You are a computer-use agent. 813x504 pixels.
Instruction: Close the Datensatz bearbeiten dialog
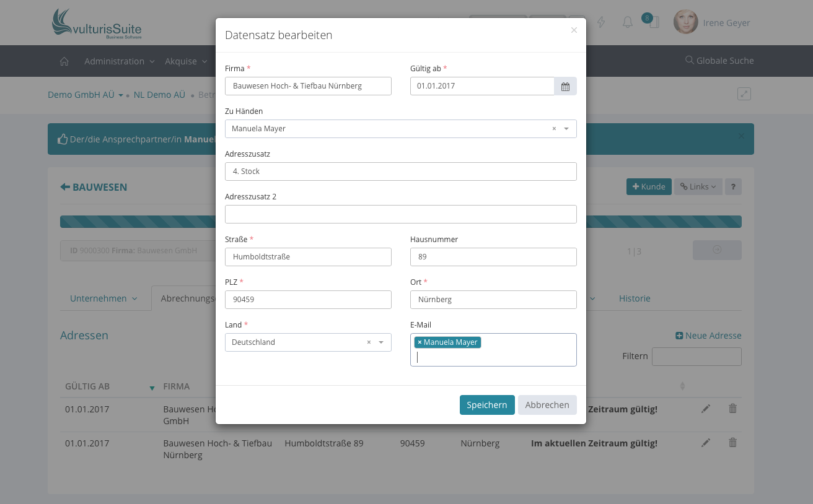coord(574,30)
